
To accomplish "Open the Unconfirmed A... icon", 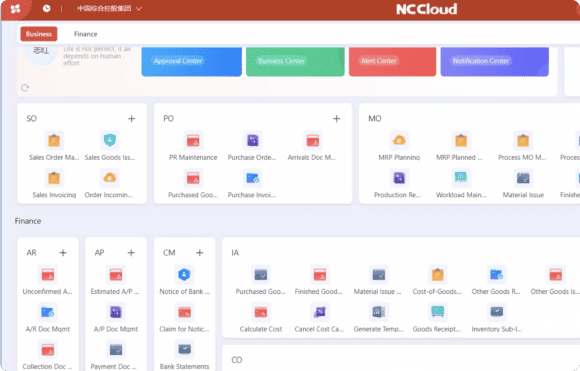I will click(48, 275).
